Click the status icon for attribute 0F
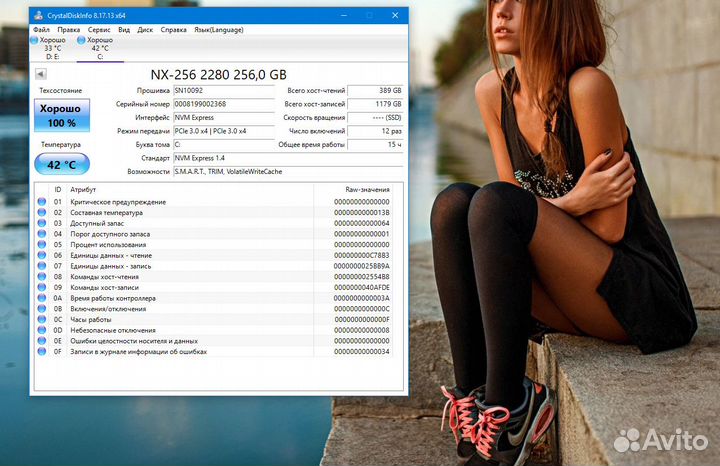This screenshot has width=720, height=466. [x=42, y=351]
